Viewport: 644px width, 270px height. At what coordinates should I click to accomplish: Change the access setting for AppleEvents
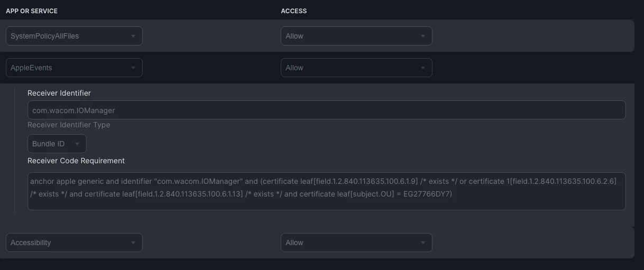point(356,68)
